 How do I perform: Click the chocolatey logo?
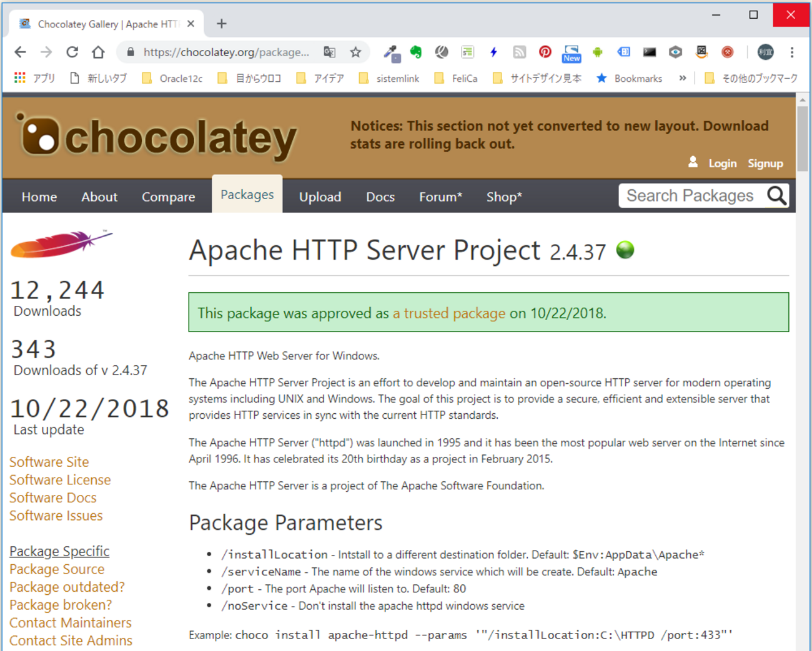pos(156,137)
